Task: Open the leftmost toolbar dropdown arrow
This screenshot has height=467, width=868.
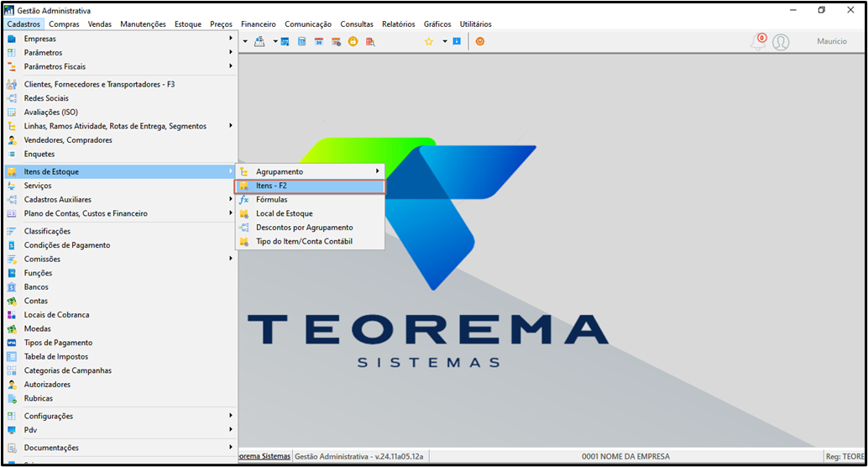Action: coord(245,41)
